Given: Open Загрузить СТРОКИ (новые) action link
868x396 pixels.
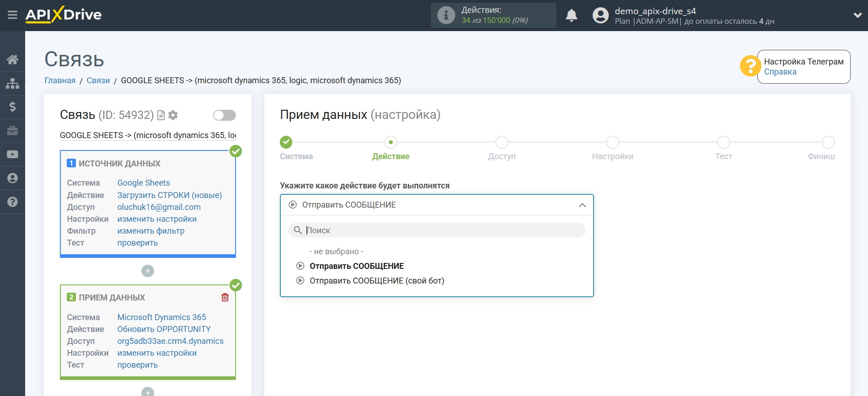Looking at the screenshot, I should point(170,195).
